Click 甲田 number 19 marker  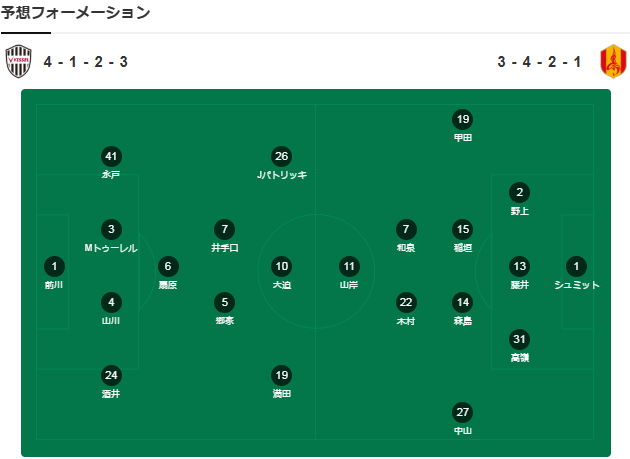click(462, 119)
